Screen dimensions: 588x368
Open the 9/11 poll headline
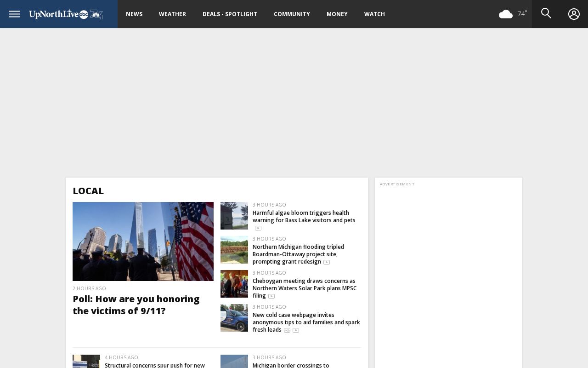136,305
